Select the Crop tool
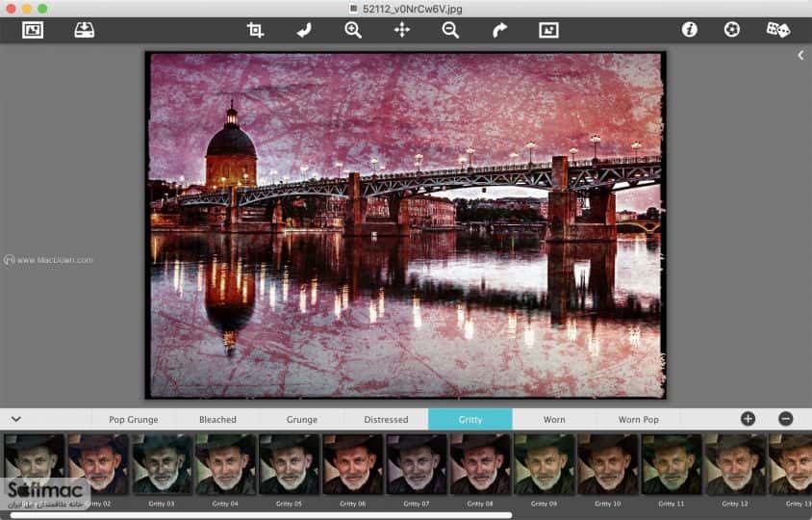This screenshot has height=520, width=812. (x=255, y=30)
